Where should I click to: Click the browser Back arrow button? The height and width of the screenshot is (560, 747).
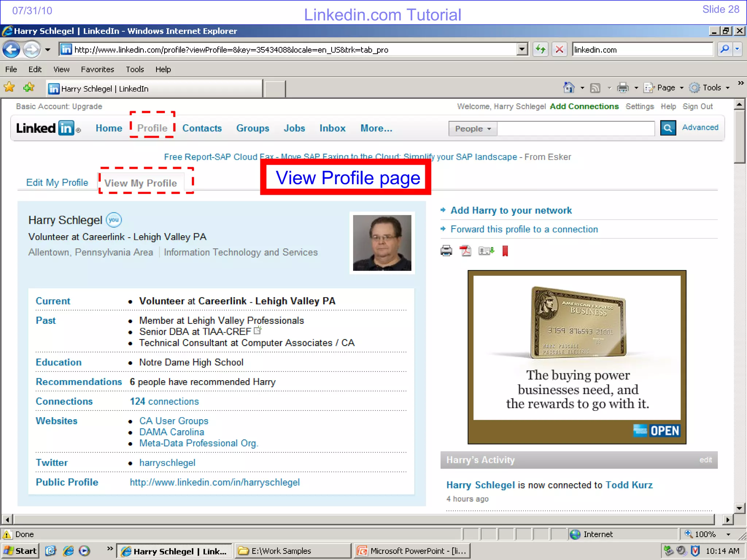11,49
